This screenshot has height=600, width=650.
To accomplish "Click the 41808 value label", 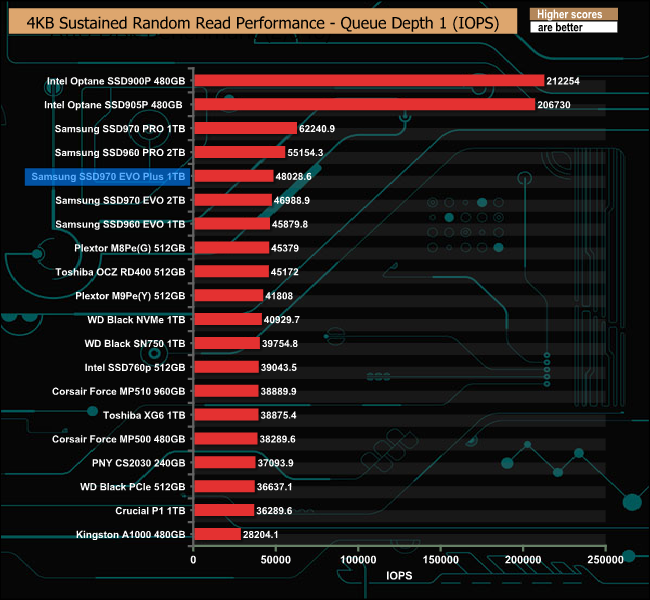I will click(279, 296).
